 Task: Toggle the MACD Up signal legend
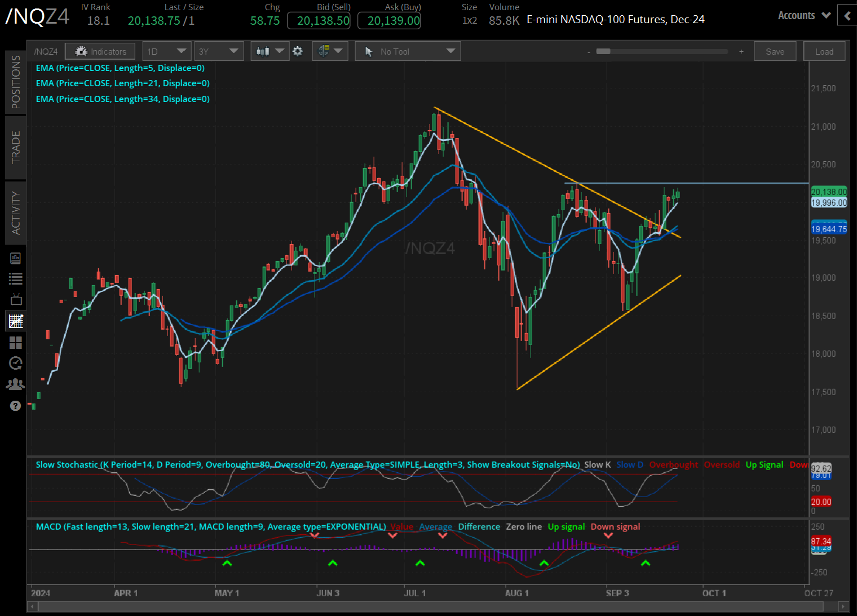click(566, 526)
